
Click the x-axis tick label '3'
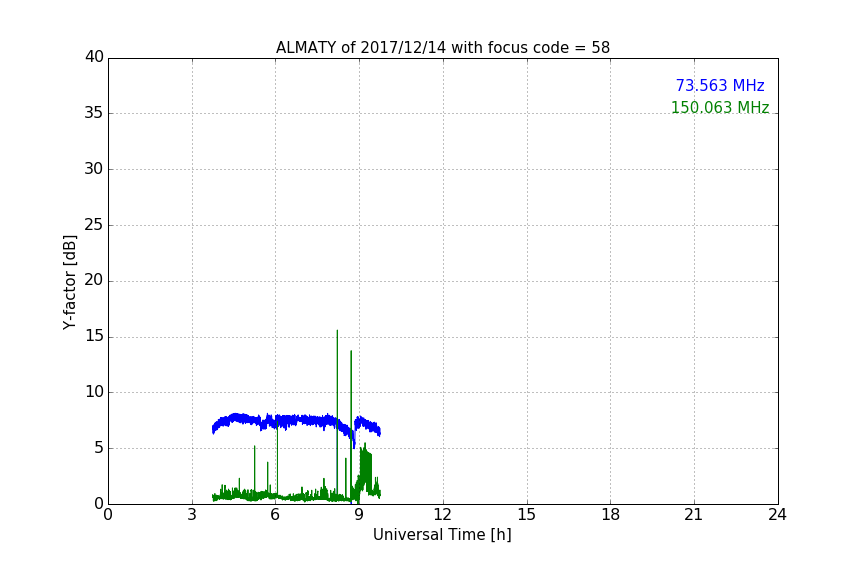[x=192, y=515]
